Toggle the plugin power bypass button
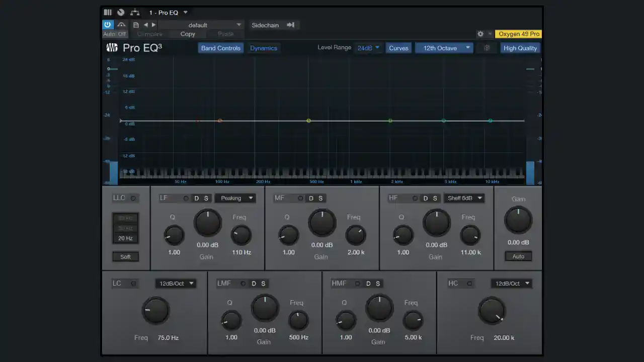This screenshot has width=644, height=362. click(107, 25)
